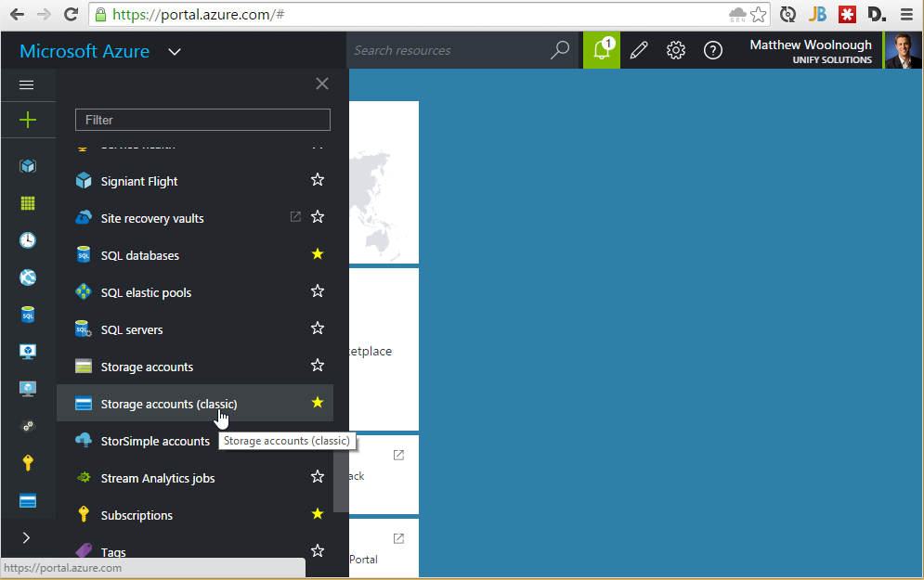Open the help question mark icon
The height and width of the screenshot is (580, 924).
pyautogui.click(x=713, y=50)
